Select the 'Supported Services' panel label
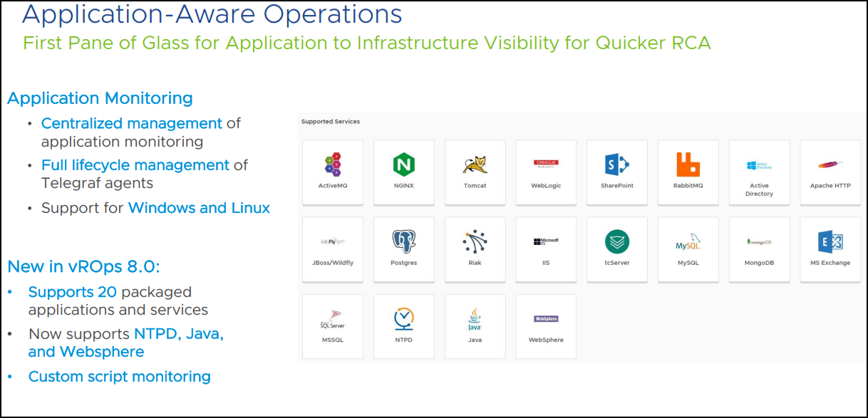The image size is (868, 418). tap(331, 122)
